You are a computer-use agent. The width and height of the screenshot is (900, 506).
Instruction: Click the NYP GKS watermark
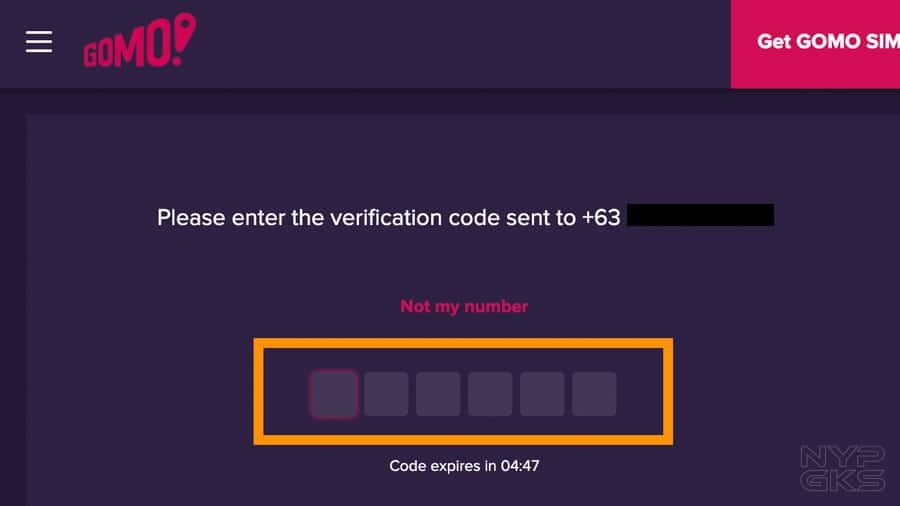tap(843, 469)
